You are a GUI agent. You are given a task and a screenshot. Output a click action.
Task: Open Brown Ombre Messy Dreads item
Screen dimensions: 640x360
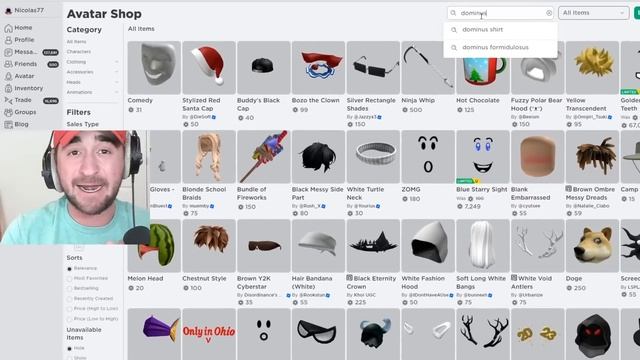click(x=592, y=157)
